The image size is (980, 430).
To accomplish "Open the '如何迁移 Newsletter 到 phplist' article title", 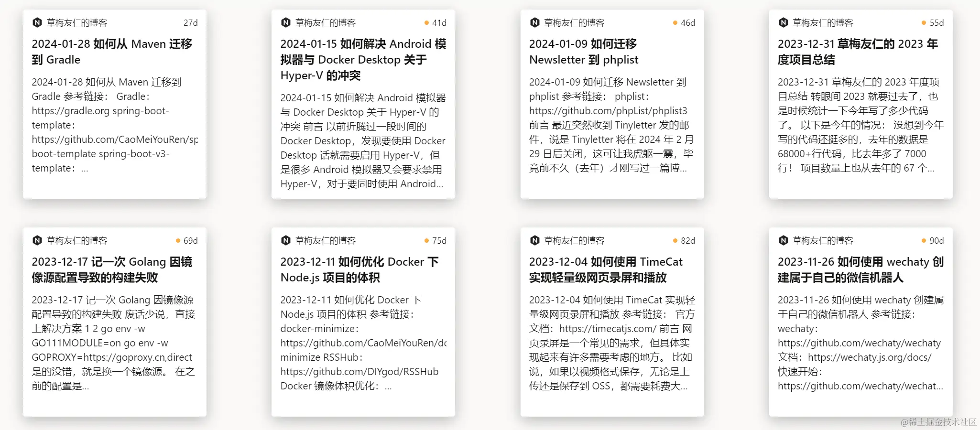I will click(584, 52).
